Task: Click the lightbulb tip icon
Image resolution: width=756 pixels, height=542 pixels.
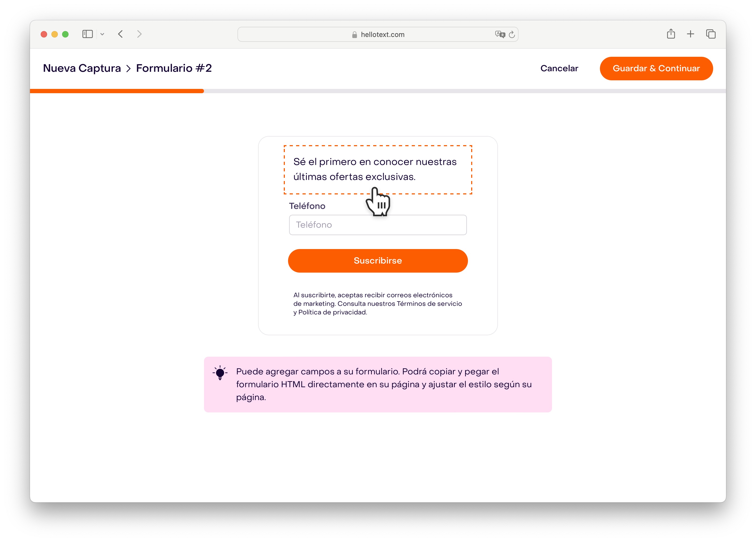Action: point(220,373)
